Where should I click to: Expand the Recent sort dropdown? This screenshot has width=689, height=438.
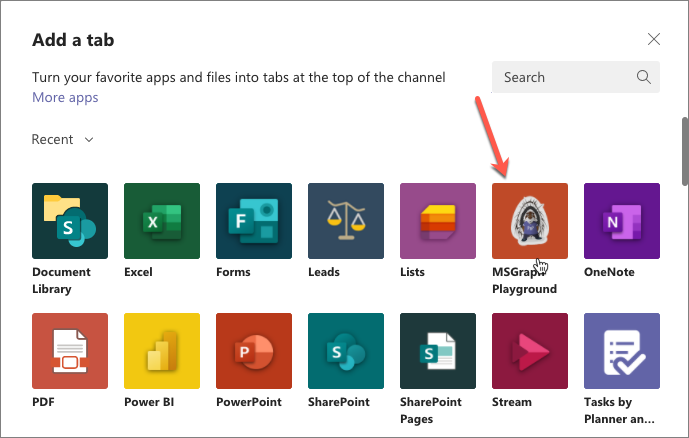point(62,139)
